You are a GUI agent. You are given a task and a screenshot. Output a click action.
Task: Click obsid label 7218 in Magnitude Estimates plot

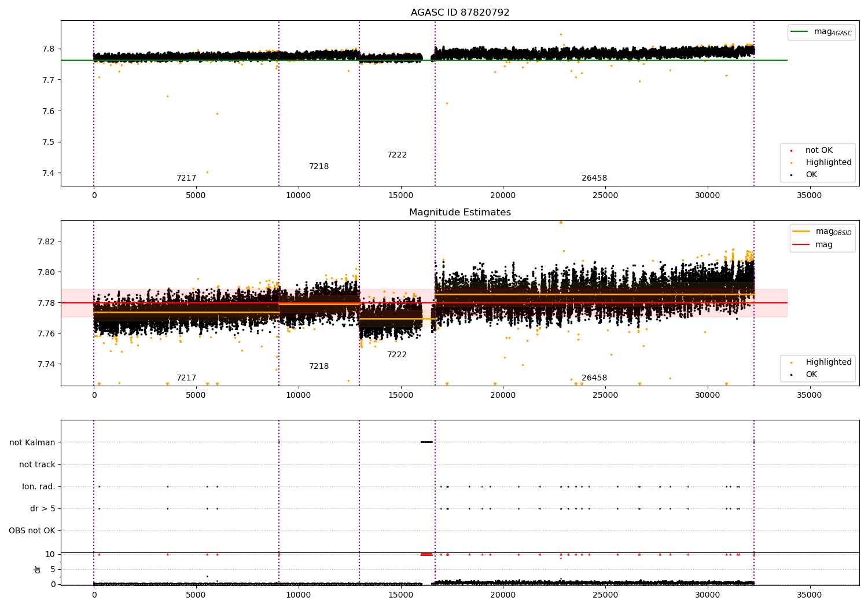[x=319, y=367]
